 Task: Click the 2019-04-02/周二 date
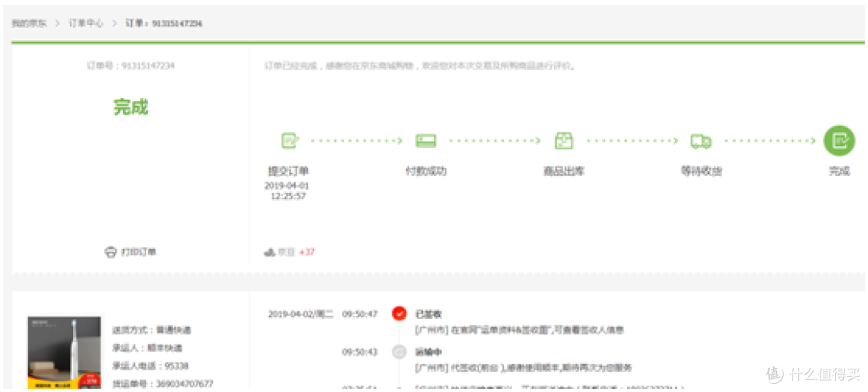point(301,314)
